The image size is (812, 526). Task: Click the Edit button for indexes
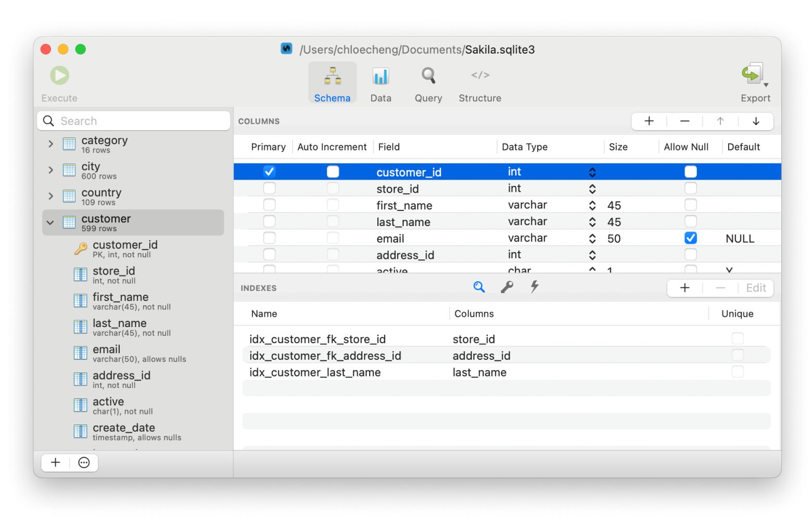pos(756,288)
